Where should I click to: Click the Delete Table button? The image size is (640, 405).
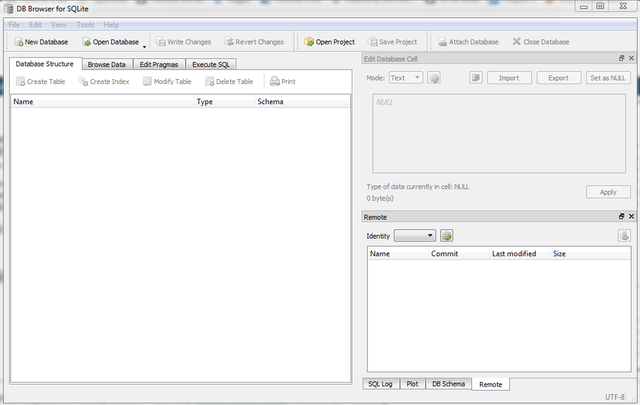229,81
